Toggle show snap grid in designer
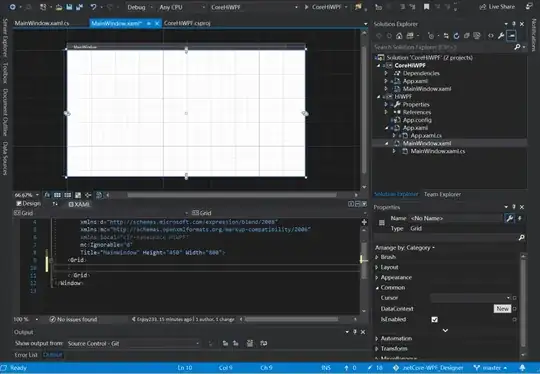The height and width of the screenshot is (374, 540). [x=57, y=195]
